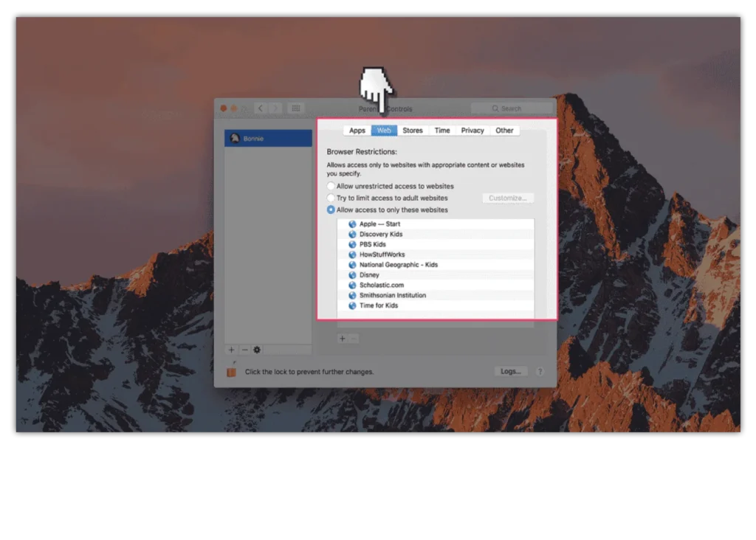Click globe icon beside National Geographic - Kids
This screenshot has width=756, height=540.
(352, 264)
